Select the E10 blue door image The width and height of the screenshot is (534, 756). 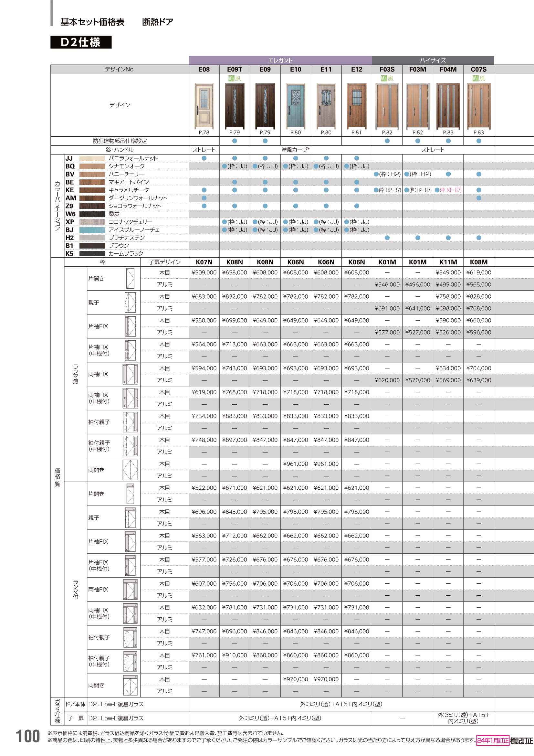pos(296,106)
